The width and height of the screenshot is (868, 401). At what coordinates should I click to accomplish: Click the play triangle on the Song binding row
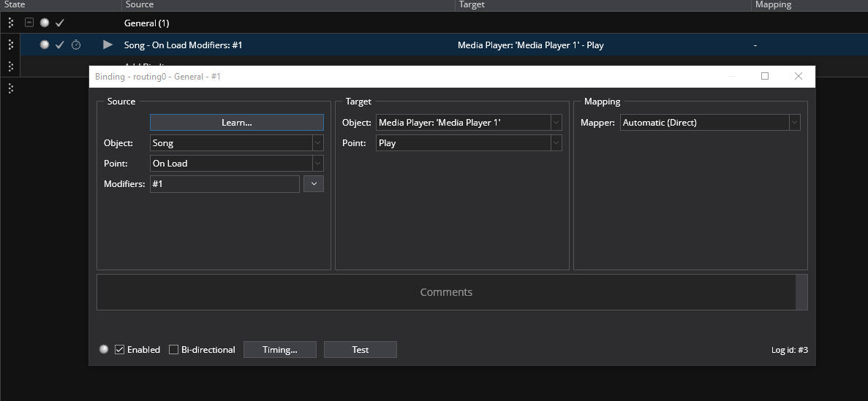pyautogui.click(x=107, y=45)
